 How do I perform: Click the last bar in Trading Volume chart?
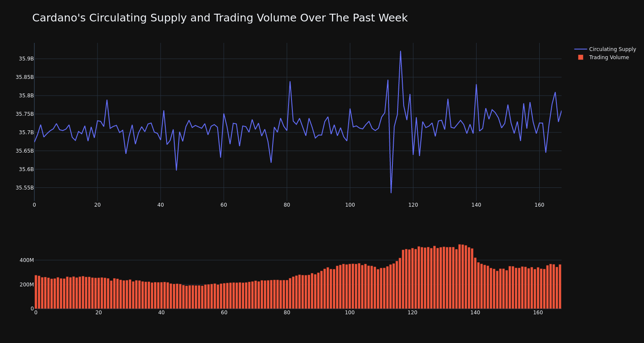point(560,286)
